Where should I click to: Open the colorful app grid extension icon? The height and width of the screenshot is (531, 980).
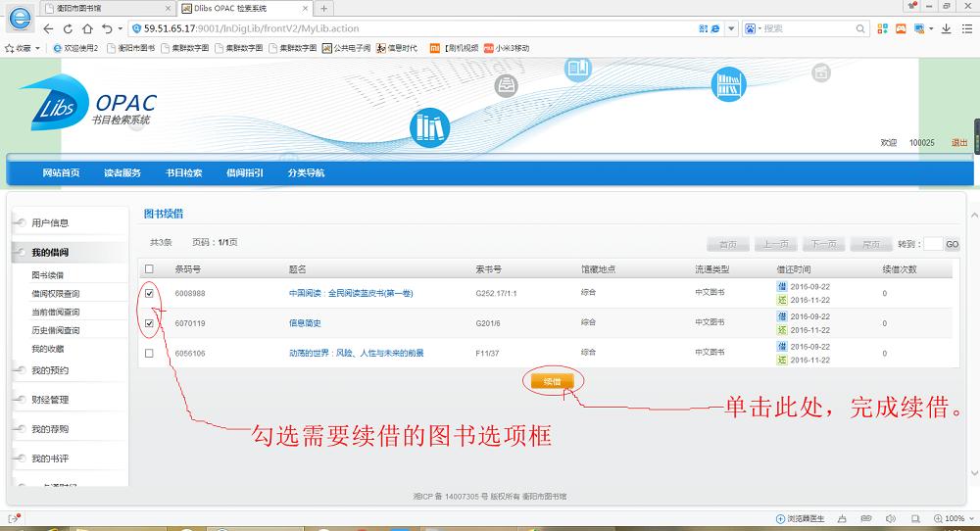(883, 28)
